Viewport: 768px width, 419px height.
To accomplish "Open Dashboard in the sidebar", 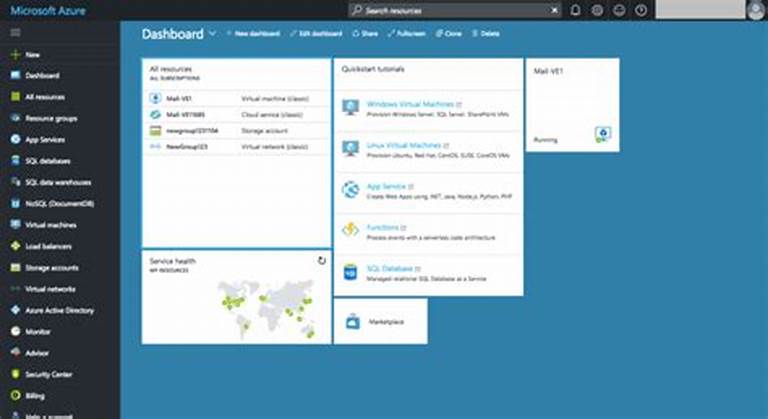I will coord(42,75).
